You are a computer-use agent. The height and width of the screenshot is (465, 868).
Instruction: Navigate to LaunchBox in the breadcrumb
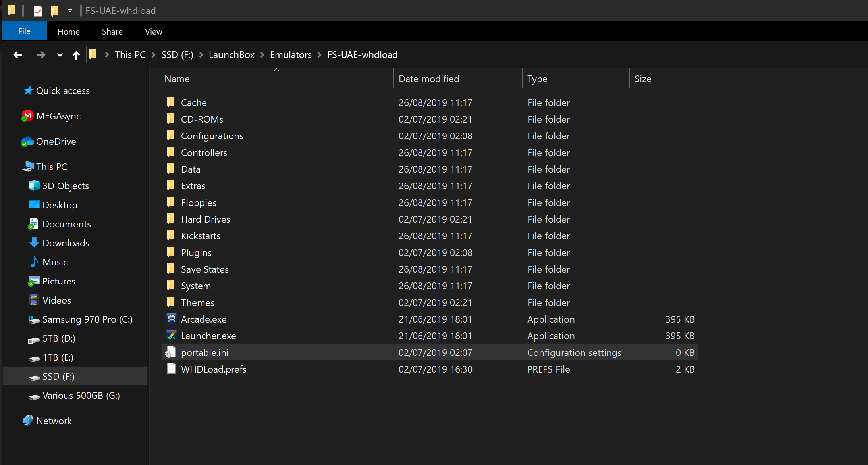tap(231, 55)
